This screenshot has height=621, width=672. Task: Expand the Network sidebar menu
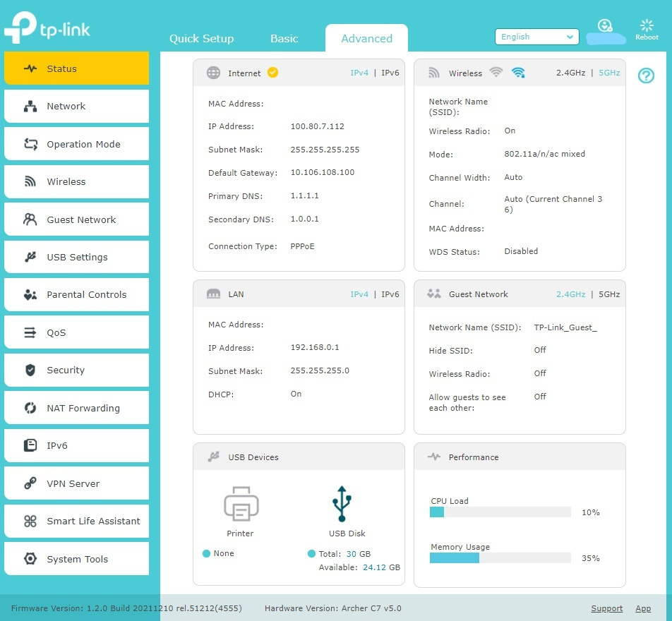(x=77, y=106)
